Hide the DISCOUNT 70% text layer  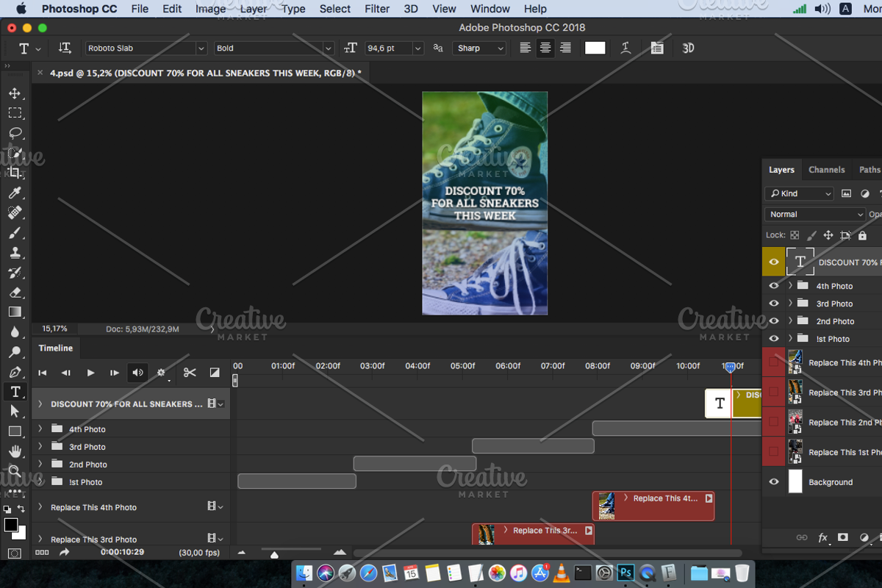click(x=773, y=262)
